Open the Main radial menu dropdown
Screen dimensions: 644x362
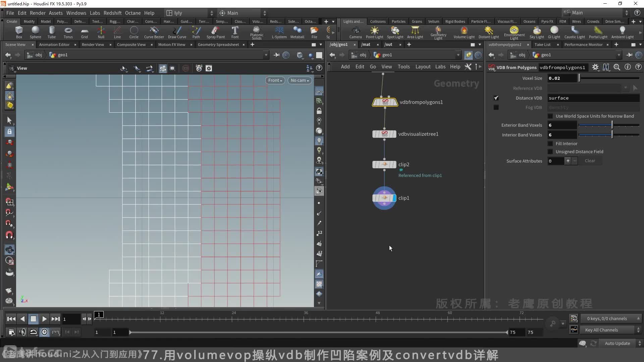243,13
